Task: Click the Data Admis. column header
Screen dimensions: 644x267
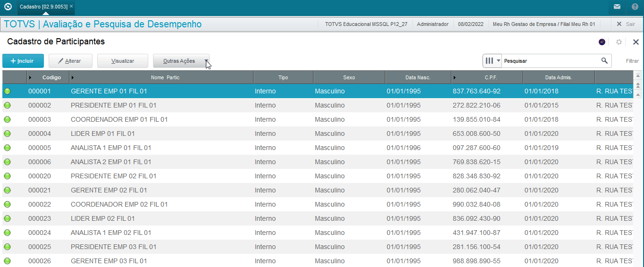Action: (x=559, y=77)
